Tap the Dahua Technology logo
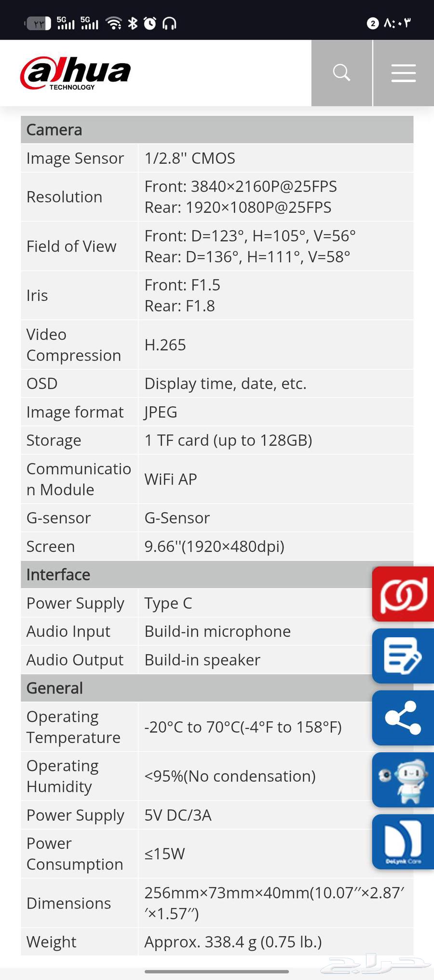This screenshot has width=434, height=980. tap(76, 73)
